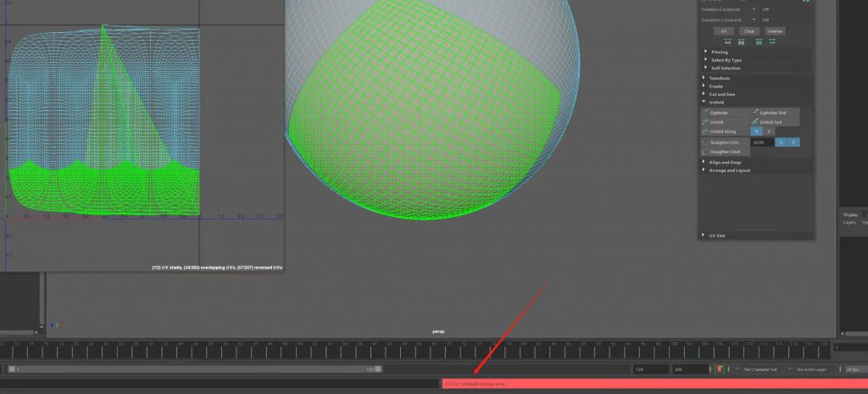Viewport: 868px width, 394px height.
Task: Toggle U axis for Straighten UVs
Action: pyautogui.click(x=782, y=142)
